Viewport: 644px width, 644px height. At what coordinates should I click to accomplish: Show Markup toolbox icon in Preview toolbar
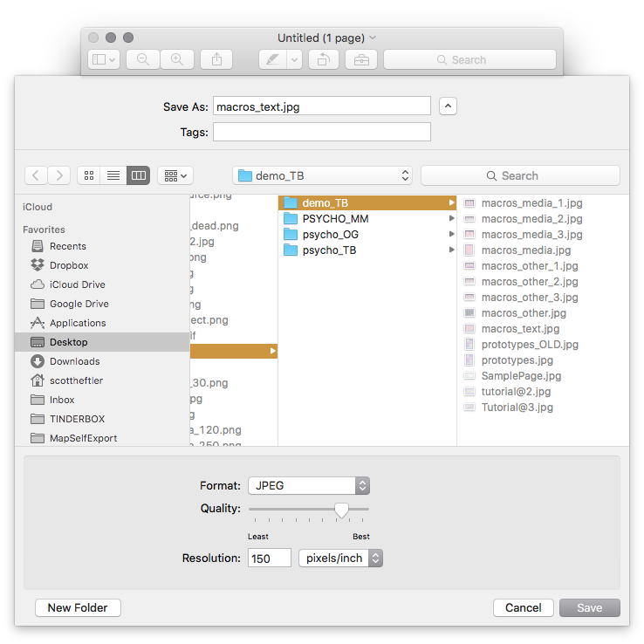coord(361,60)
